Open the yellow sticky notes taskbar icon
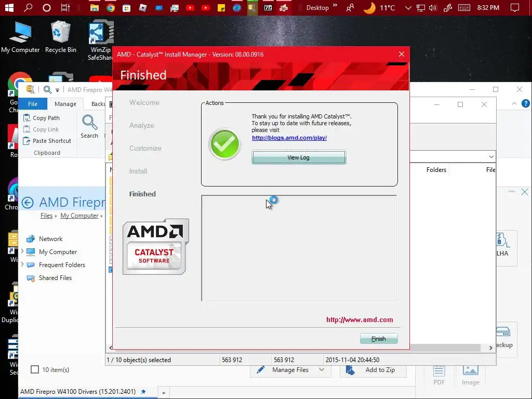The width and height of the screenshot is (532, 399). tap(221, 7)
